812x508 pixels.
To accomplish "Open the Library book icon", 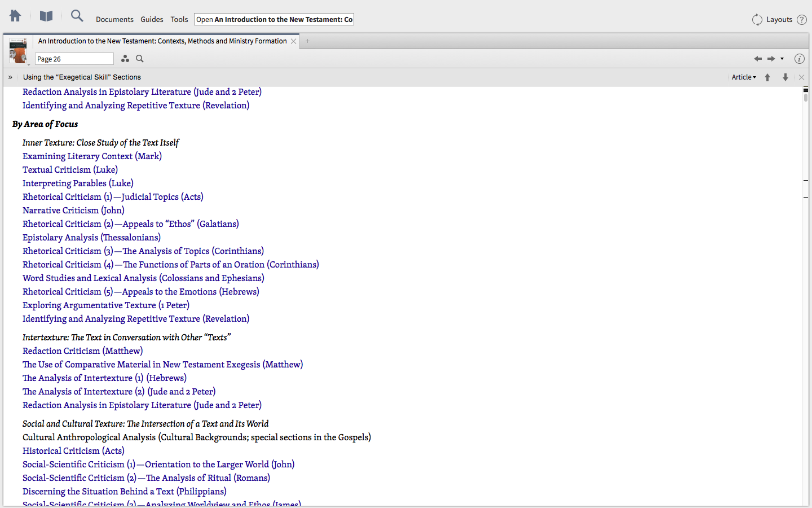I will [x=46, y=16].
